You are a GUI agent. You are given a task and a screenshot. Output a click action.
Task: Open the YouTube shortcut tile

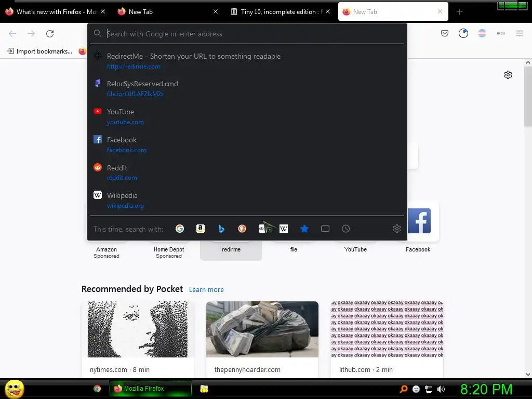tap(355, 249)
